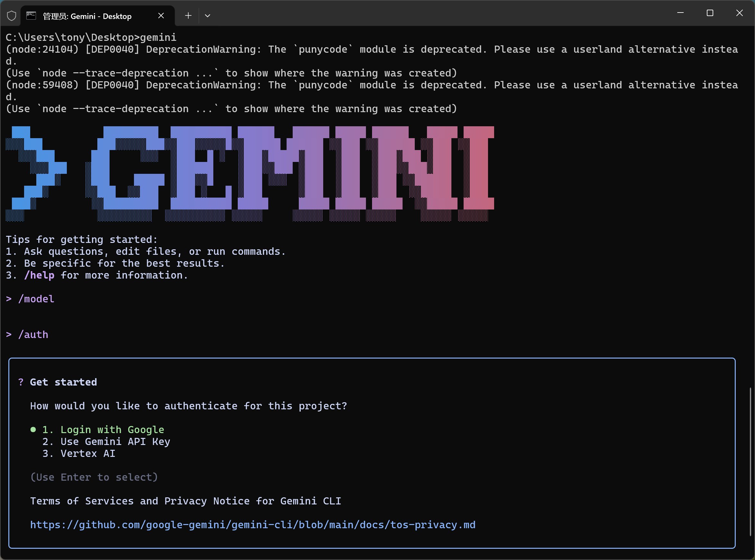Image resolution: width=755 pixels, height=560 pixels.
Task: Minimize the terminal window
Action: [x=680, y=13]
